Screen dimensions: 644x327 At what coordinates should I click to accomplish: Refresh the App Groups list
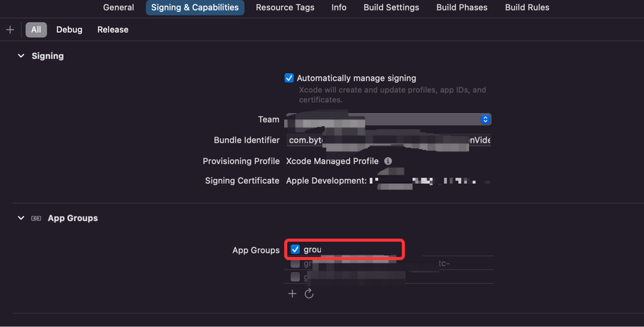coord(309,294)
